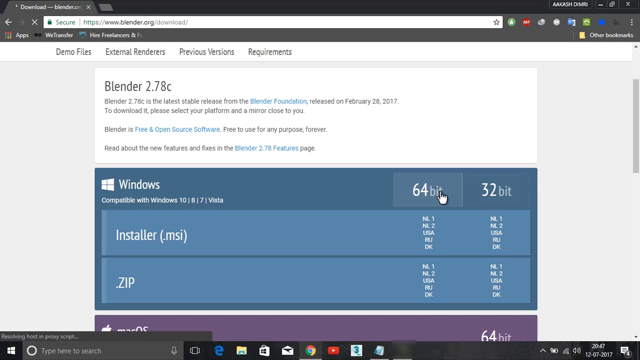Click the .ZIP row label
This screenshot has height=360, width=640.
[x=125, y=282]
